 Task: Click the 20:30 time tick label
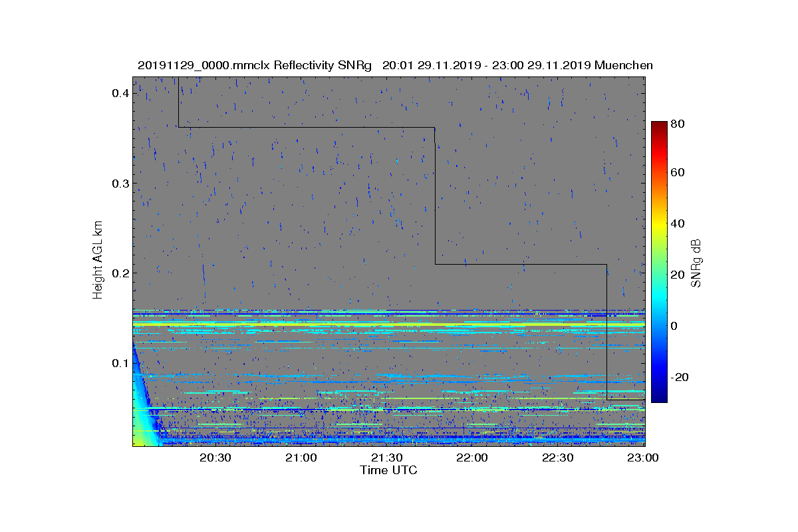[x=215, y=458]
